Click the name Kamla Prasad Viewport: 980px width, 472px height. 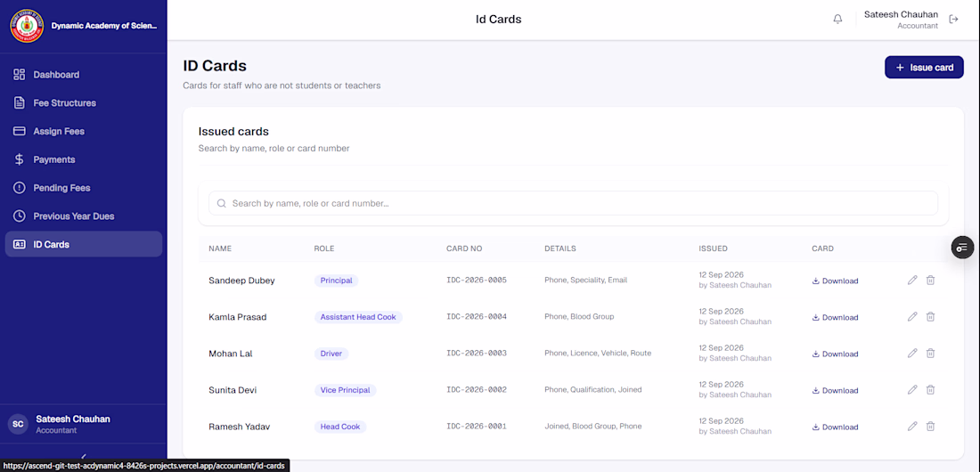pyautogui.click(x=238, y=317)
